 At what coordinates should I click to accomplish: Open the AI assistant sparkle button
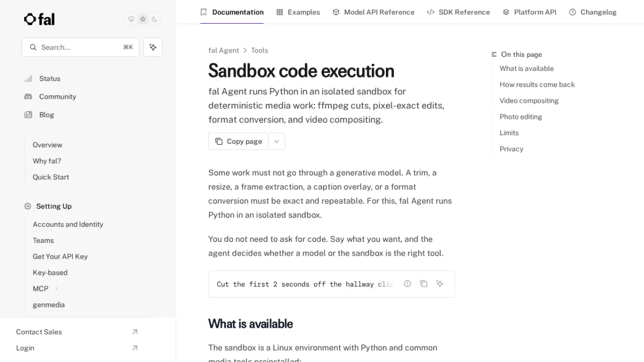[153, 47]
